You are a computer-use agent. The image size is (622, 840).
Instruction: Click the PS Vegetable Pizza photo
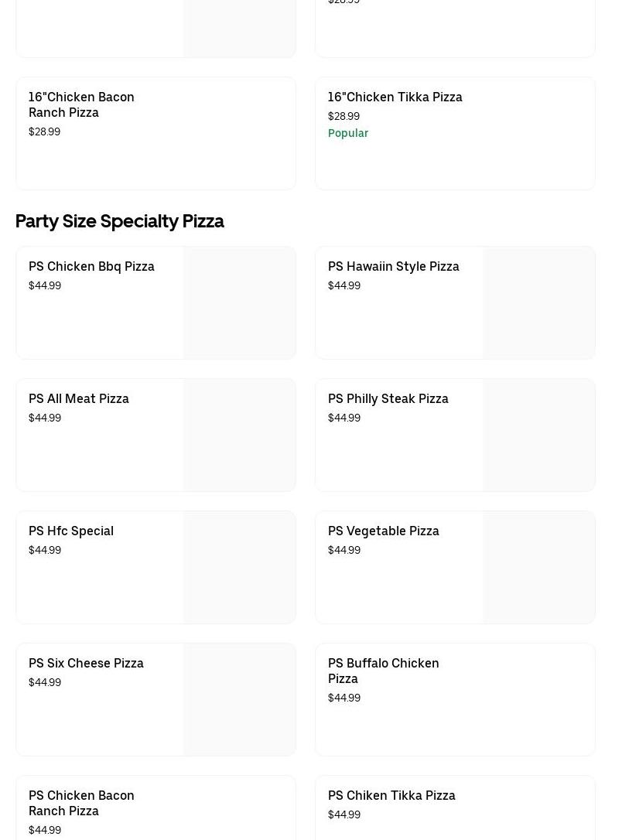[x=539, y=567]
